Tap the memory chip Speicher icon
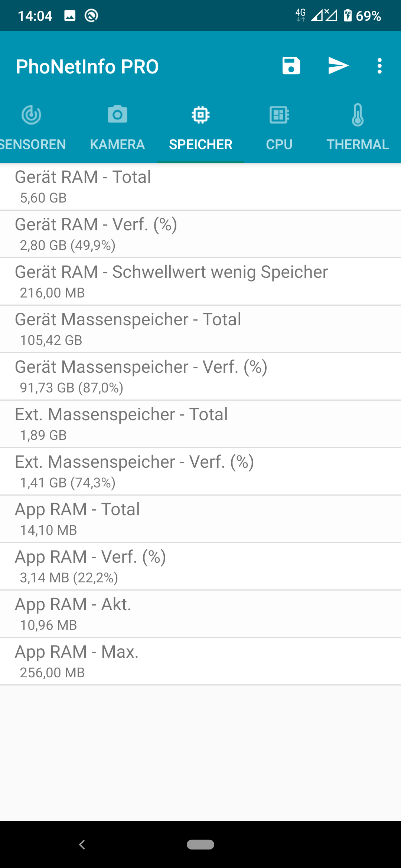The height and width of the screenshot is (868, 401). point(200,115)
